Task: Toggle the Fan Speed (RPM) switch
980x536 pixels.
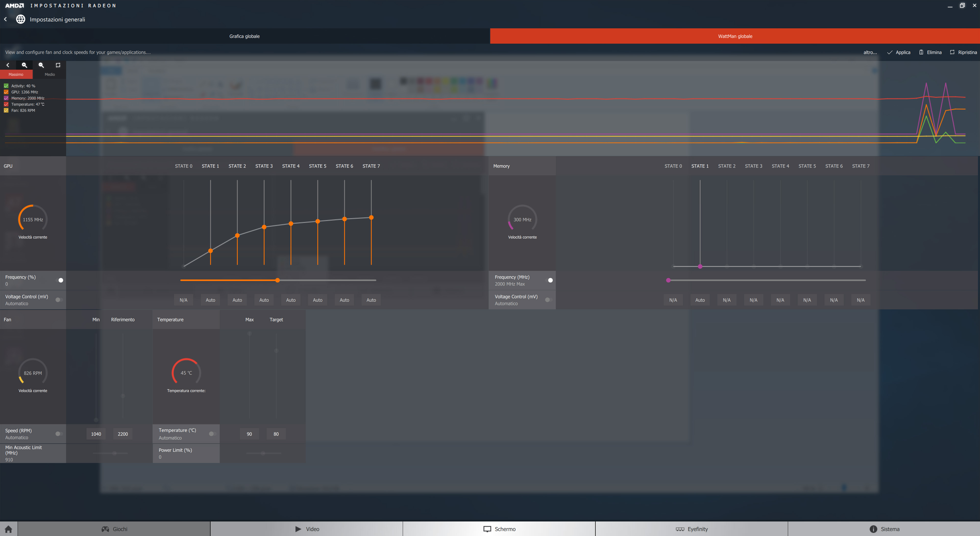Action: 59,434
